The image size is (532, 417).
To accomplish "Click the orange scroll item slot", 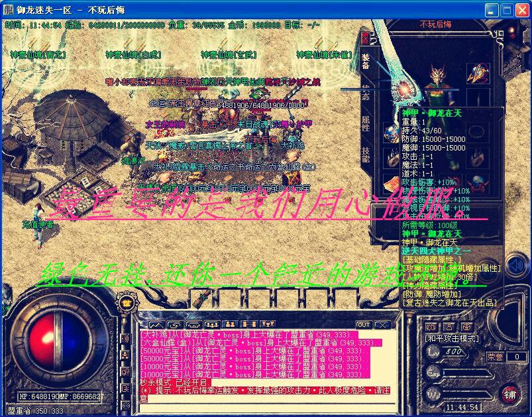I will (391, 184).
